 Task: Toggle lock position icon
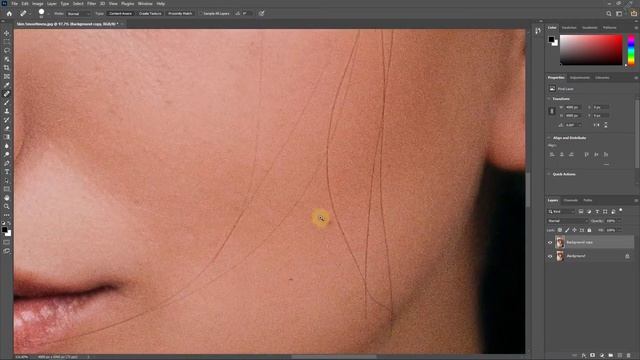coord(574,230)
